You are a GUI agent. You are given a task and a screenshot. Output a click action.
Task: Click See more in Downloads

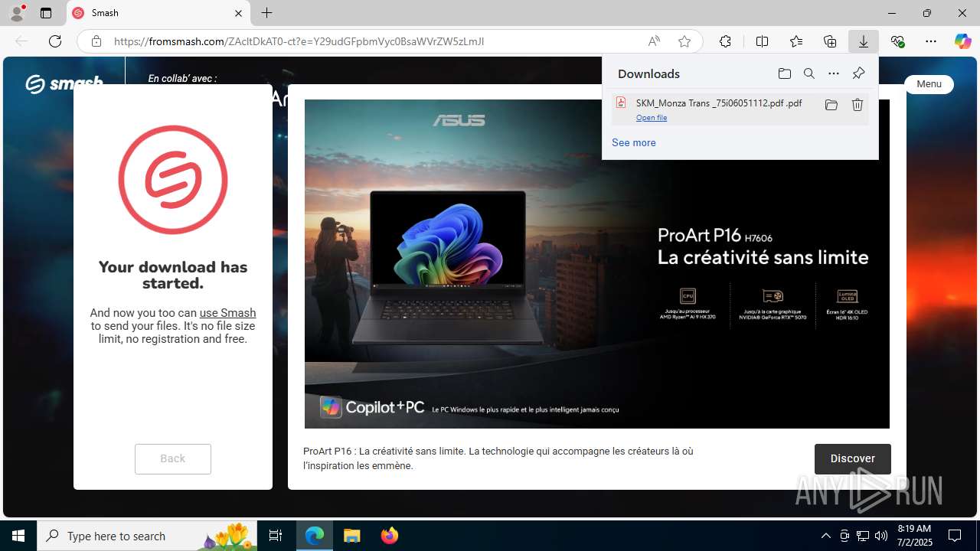click(633, 142)
